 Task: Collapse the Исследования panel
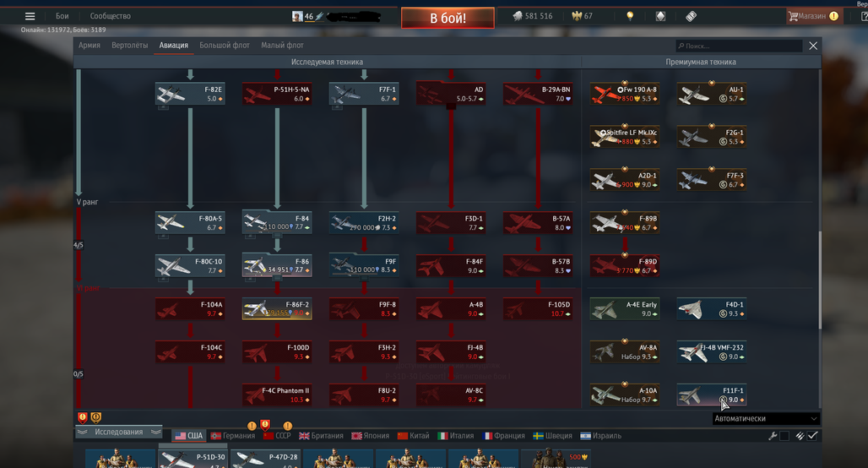[x=118, y=432]
